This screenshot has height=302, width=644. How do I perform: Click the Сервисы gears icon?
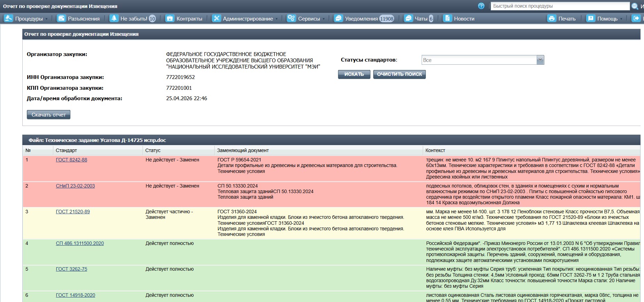[291, 18]
